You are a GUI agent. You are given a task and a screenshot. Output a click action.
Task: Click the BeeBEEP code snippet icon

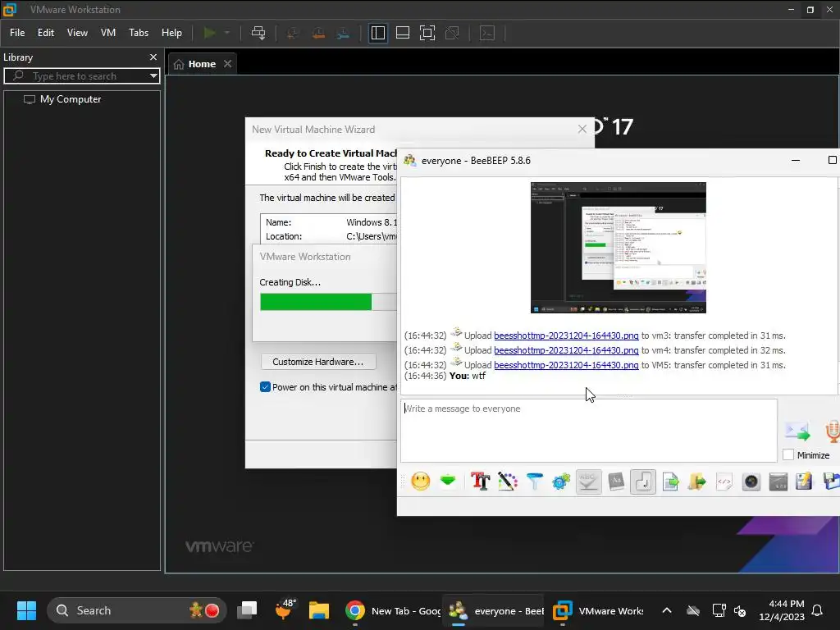click(x=724, y=481)
